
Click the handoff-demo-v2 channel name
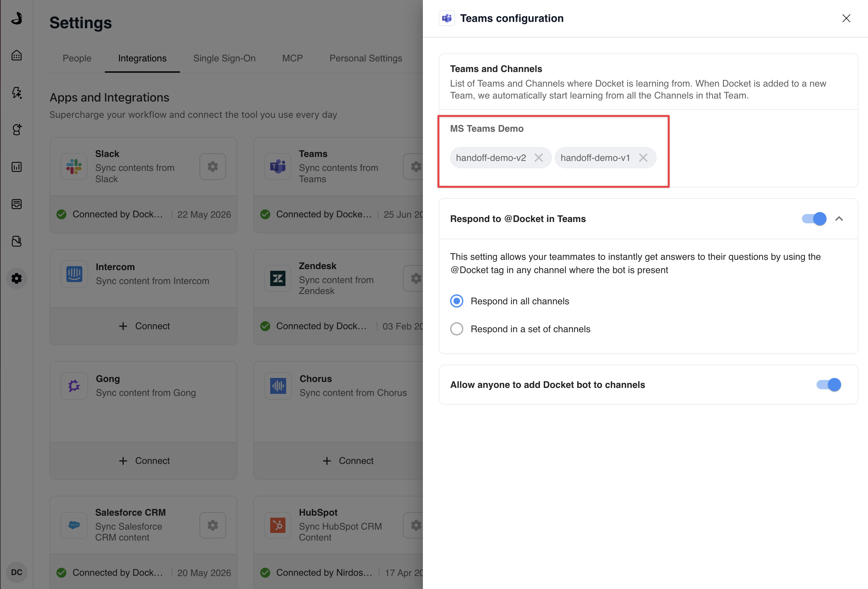pyautogui.click(x=491, y=158)
